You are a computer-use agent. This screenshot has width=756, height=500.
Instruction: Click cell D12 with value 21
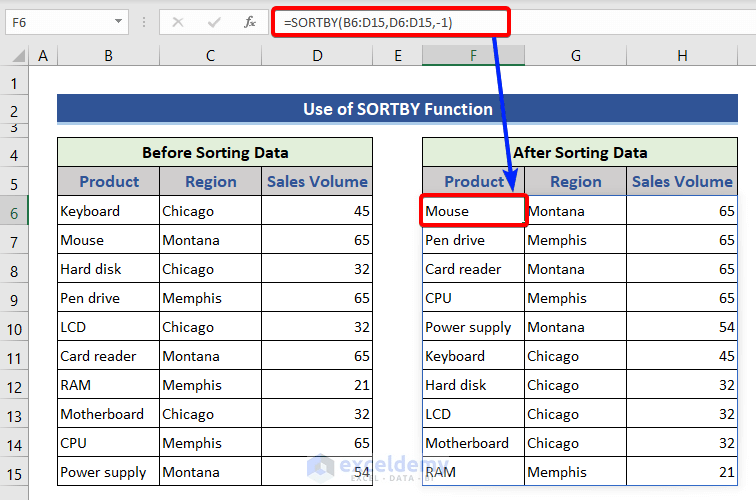click(317, 385)
